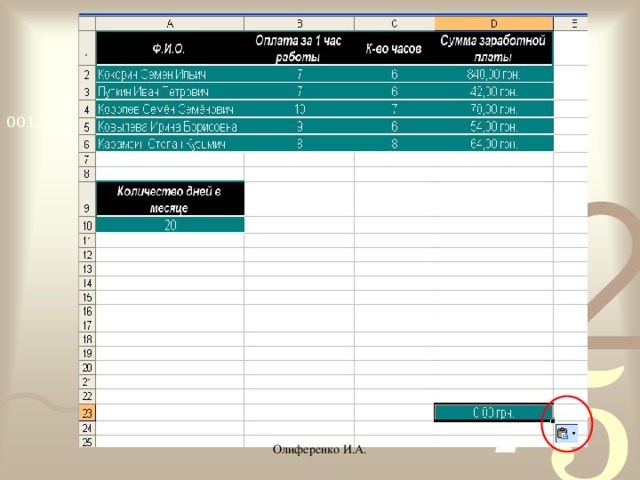Viewport: 640px width, 480px height.
Task: Expand the Paste Options dropdown arrow
Action: pos(574,433)
